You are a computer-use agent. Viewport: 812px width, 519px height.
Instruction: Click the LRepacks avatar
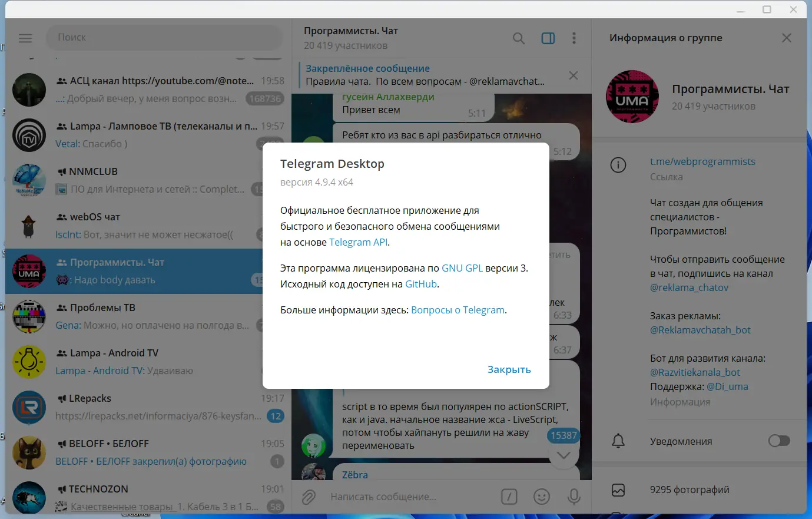point(29,407)
